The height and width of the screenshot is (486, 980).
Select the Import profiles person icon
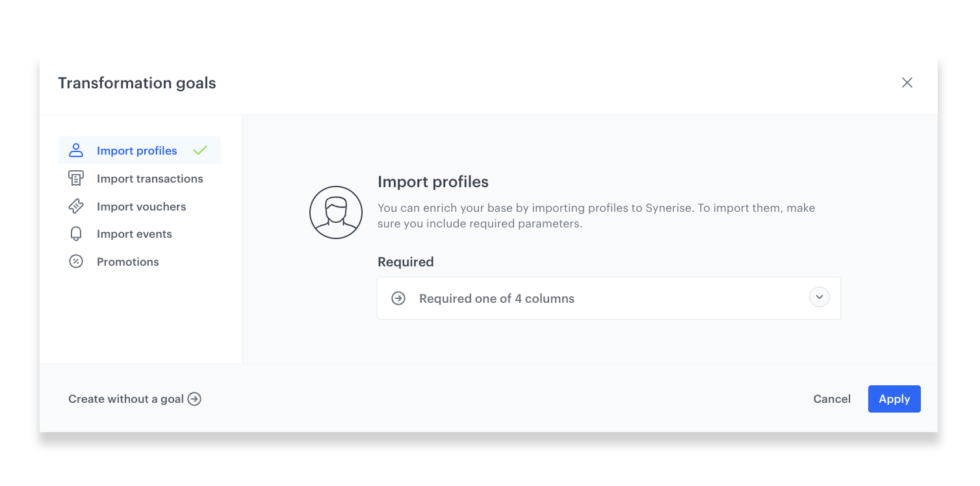pos(77,150)
